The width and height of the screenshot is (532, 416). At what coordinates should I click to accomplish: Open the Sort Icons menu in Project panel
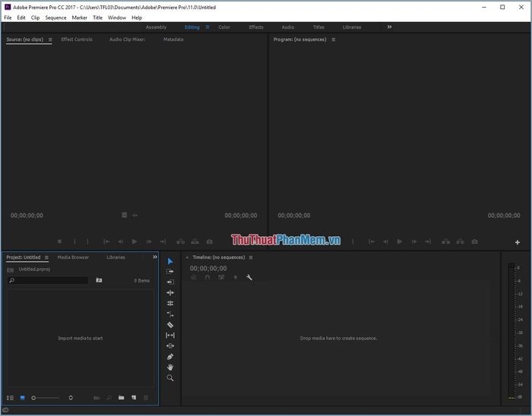pos(71,398)
